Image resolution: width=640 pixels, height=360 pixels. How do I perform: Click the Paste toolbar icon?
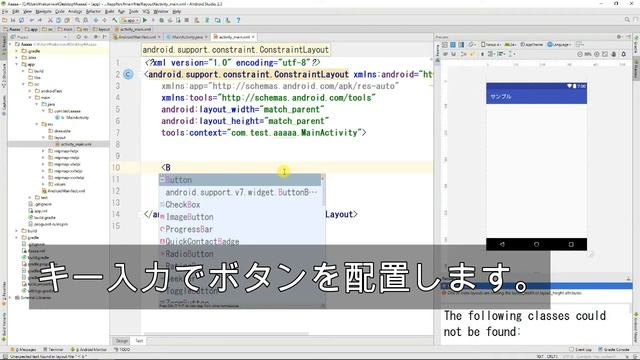[67, 20]
